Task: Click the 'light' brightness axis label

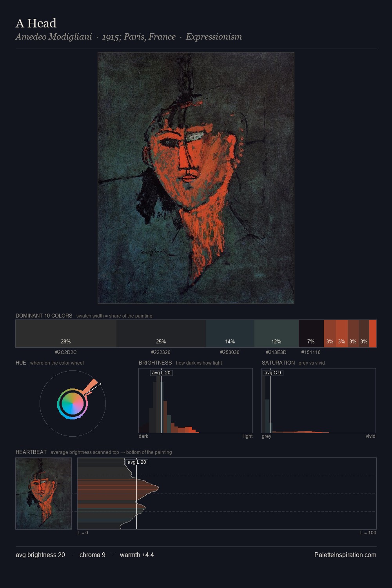Action: (248, 436)
